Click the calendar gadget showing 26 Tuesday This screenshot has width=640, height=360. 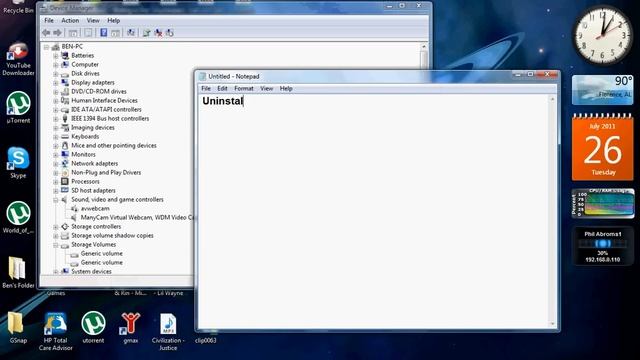602,147
